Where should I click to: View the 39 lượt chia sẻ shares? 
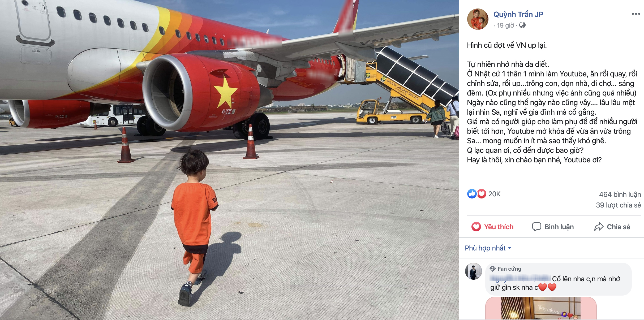tap(618, 205)
